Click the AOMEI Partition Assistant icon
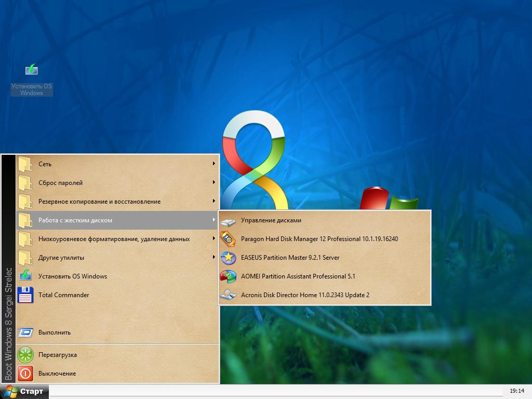The image size is (532, 399). tap(228, 276)
